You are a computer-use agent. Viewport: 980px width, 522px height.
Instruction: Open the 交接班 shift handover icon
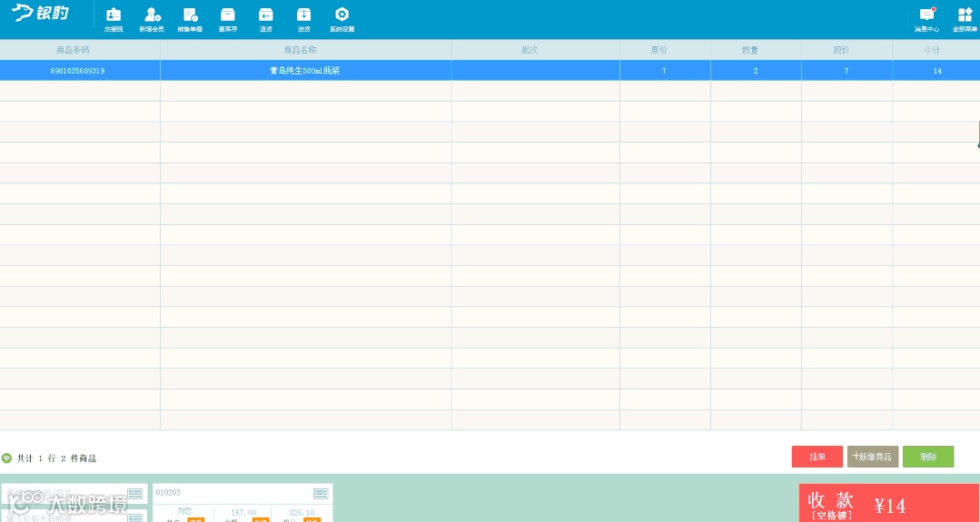pyautogui.click(x=114, y=19)
